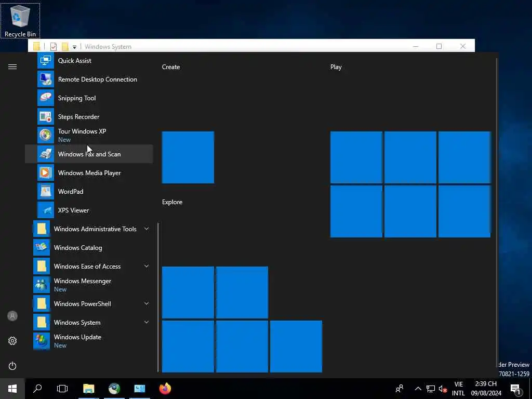532x399 pixels.
Task: Open Windows Media Player icon
Action: coord(46,172)
